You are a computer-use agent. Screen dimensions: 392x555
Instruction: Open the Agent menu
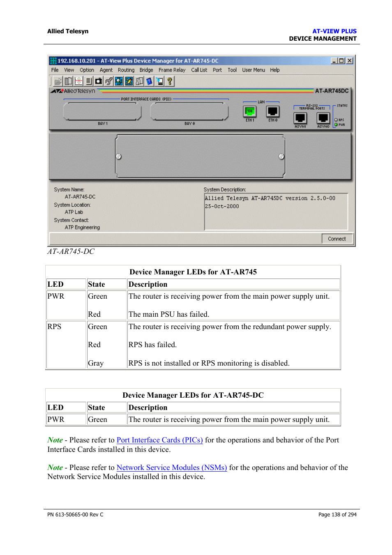pyautogui.click(x=106, y=70)
